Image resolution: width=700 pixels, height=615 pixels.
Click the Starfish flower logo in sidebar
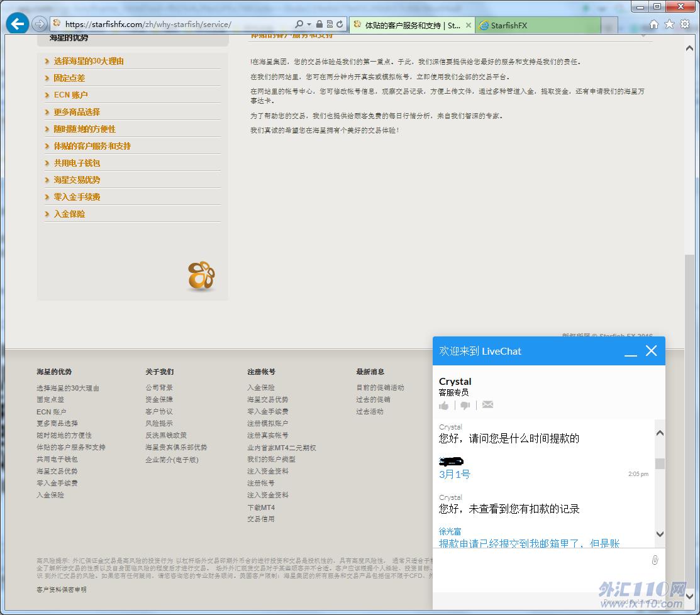pyautogui.click(x=201, y=275)
